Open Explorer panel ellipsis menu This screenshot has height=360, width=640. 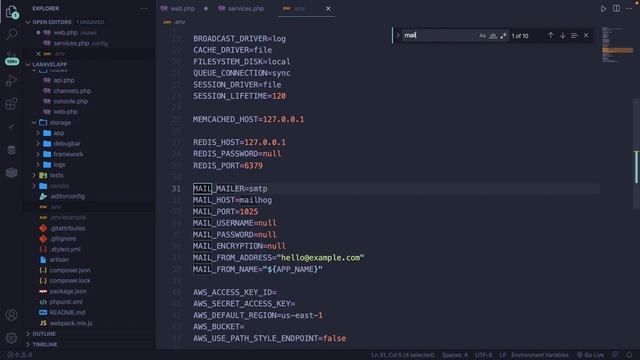(144, 9)
